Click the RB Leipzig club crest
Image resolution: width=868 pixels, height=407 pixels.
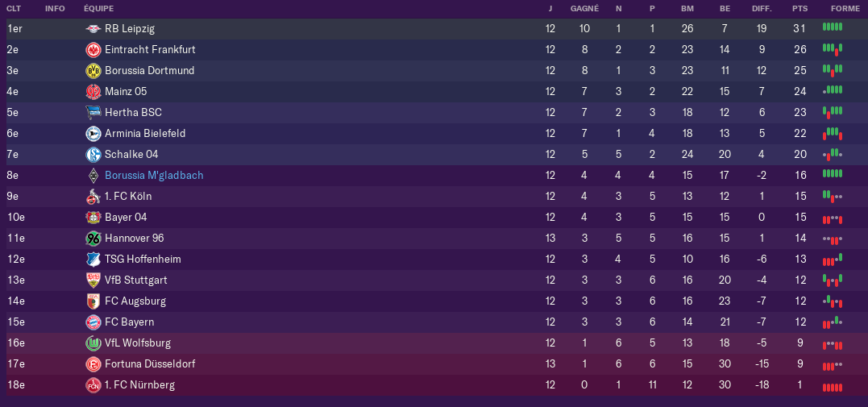[93, 29]
